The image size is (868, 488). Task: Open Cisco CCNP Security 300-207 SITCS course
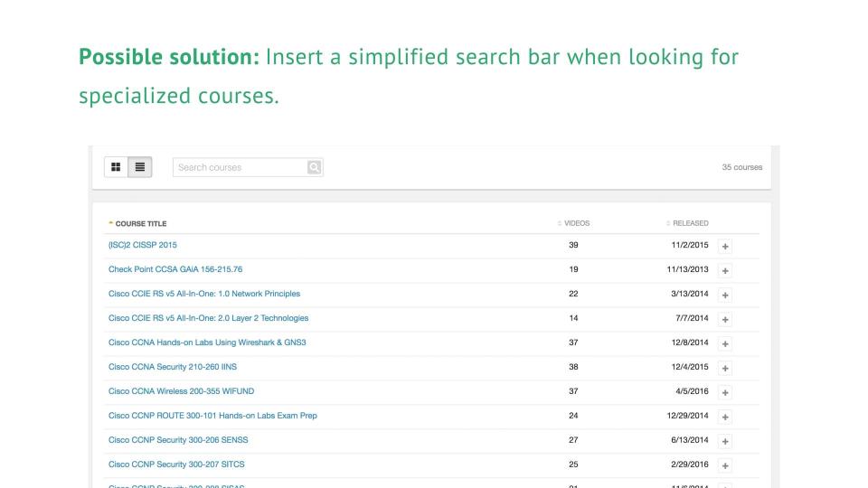[x=176, y=465]
